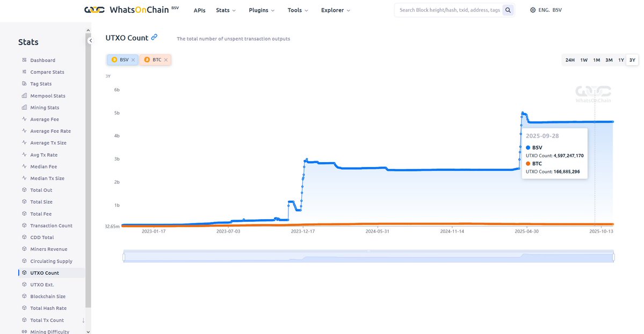Click the sidebar vertical scrollbar thumb

(x=88, y=171)
